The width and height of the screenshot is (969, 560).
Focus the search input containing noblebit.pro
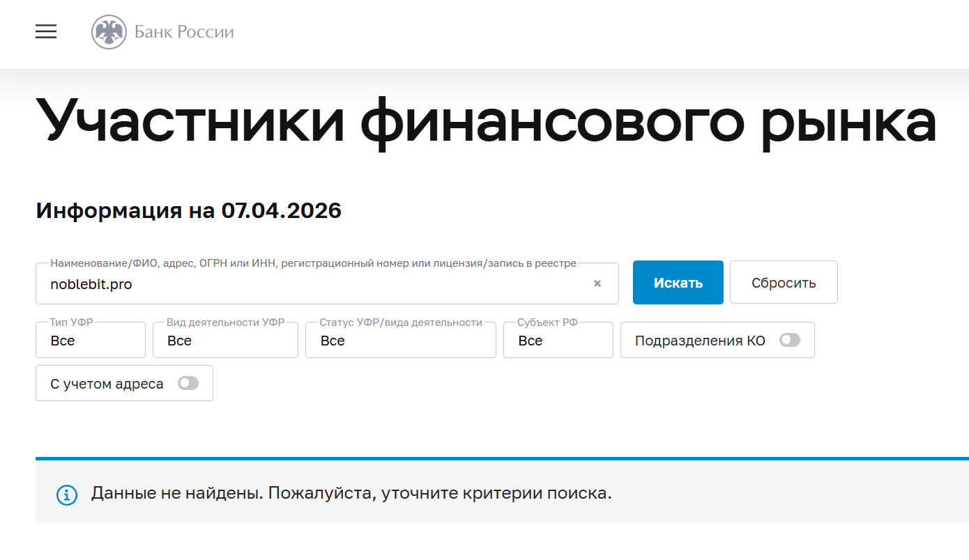pyautogui.click(x=279, y=284)
